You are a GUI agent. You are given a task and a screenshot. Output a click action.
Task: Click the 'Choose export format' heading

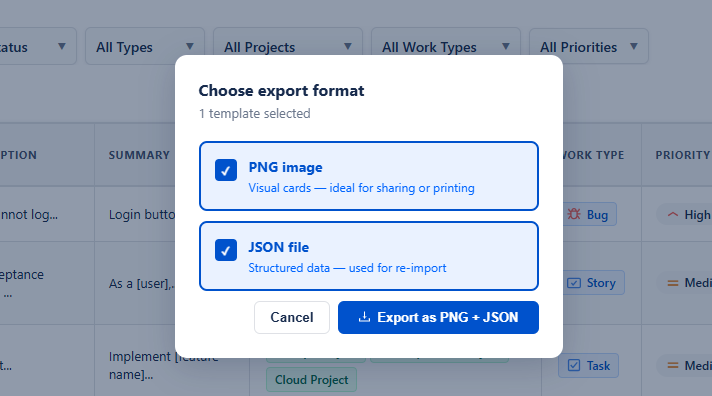click(x=282, y=91)
